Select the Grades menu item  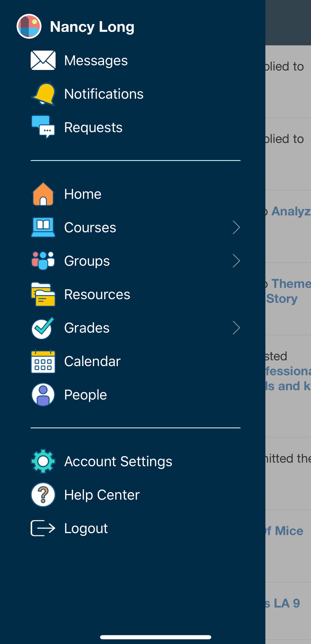[87, 328]
